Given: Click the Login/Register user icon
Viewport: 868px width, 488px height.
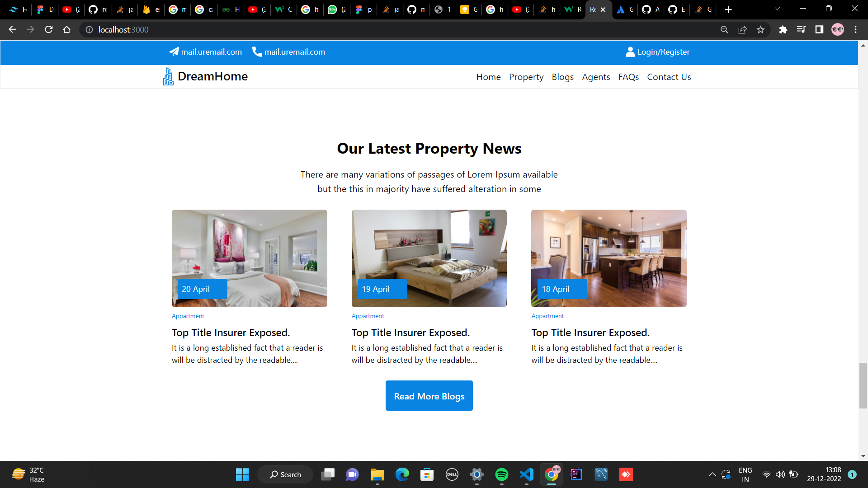Looking at the screenshot, I should click(630, 52).
